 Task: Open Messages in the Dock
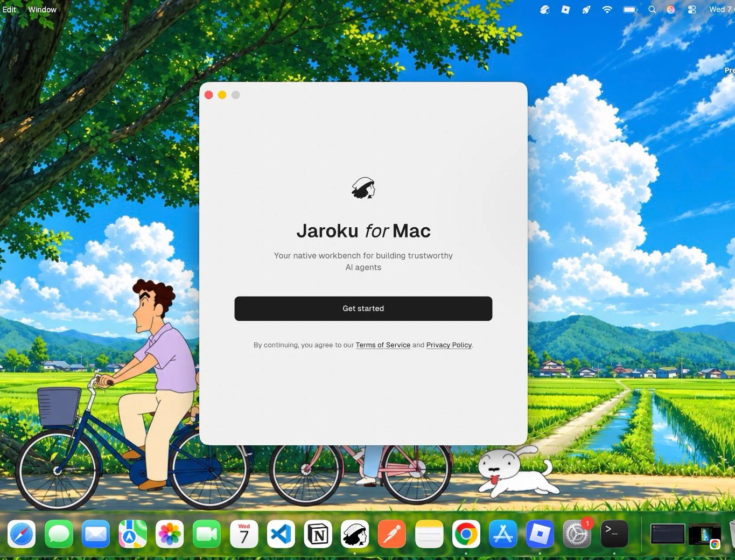(x=59, y=534)
